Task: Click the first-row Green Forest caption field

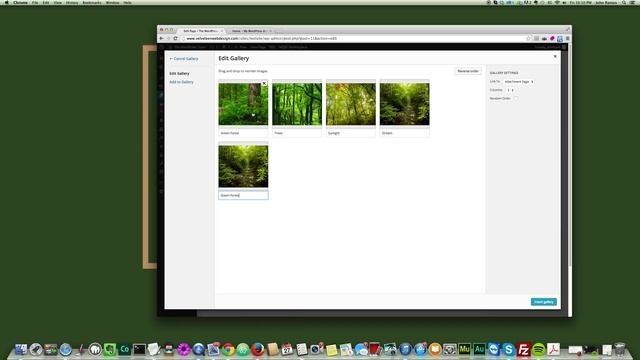Action: (243, 133)
